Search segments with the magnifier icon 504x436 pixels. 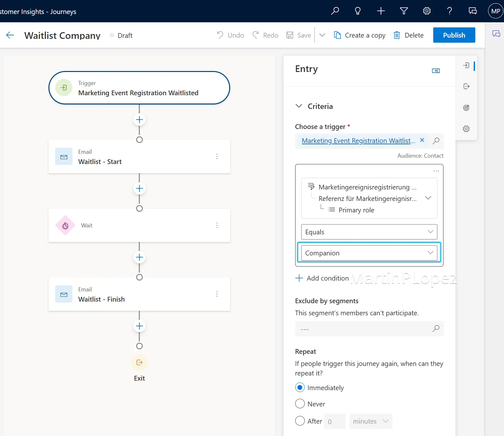click(436, 329)
